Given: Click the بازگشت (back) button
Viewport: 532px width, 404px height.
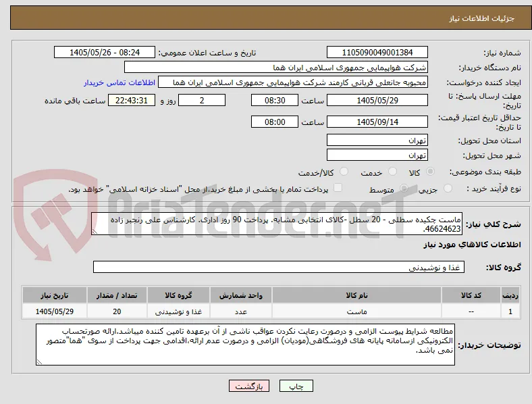Looking at the screenshot, I should (x=249, y=386).
